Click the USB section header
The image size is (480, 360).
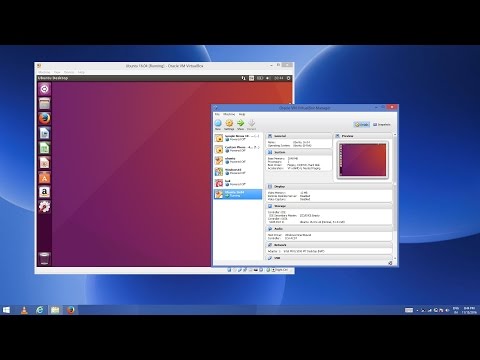[329, 258]
